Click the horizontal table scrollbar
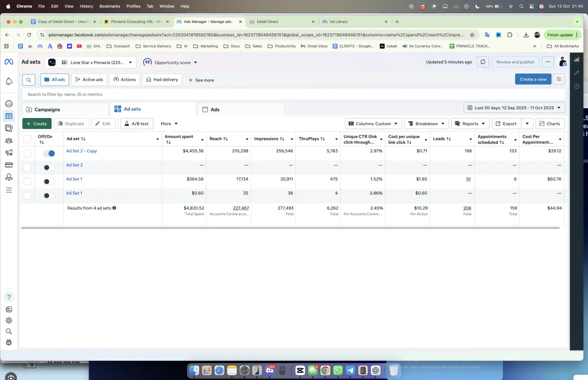The width and height of the screenshot is (588, 380). (290, 228)
